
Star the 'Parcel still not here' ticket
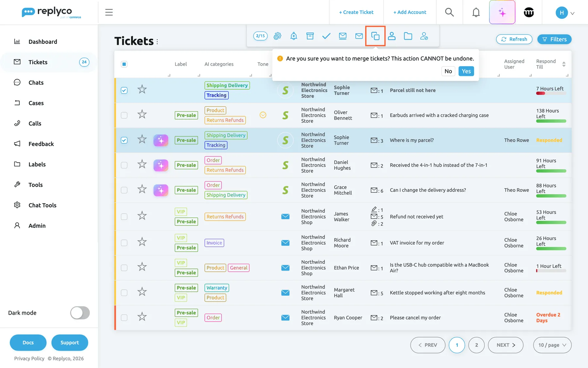pyautogui.click(x=142, y=89)
